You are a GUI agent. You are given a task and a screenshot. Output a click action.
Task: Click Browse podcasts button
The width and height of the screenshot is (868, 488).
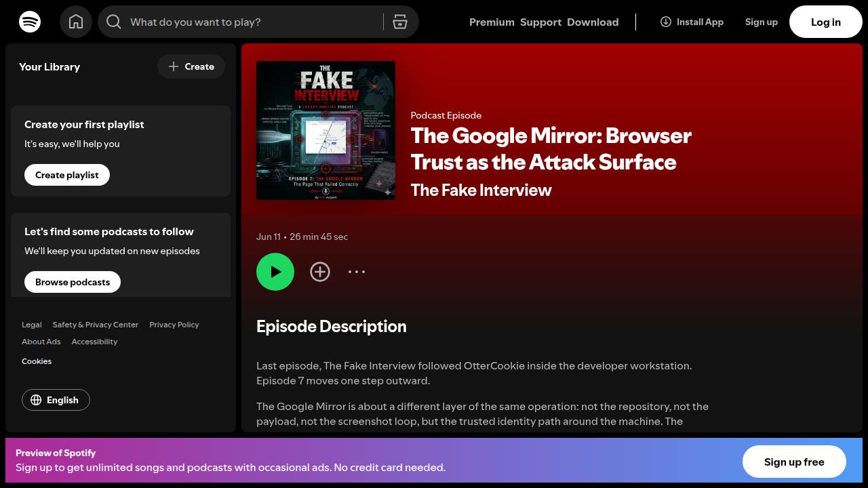[73, 282]
